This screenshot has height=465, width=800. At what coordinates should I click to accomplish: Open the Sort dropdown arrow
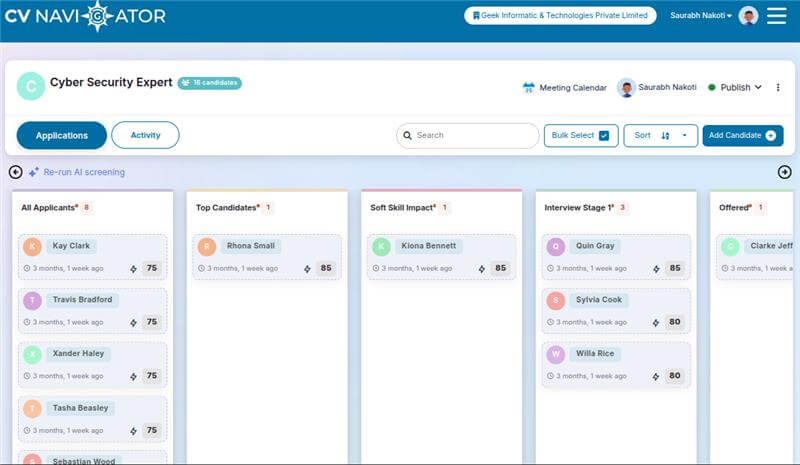(x=685, y=136)
